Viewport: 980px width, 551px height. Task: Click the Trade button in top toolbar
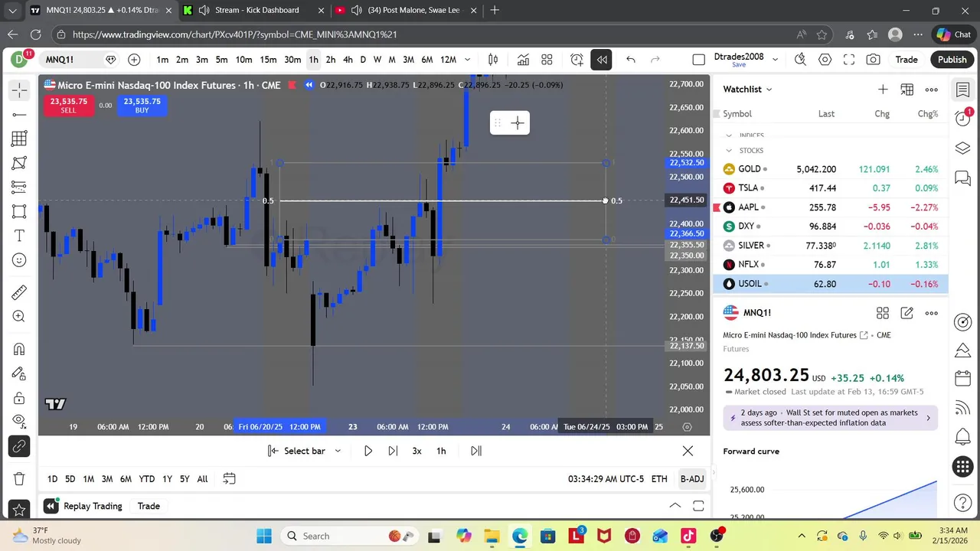[x=906, y=60]
